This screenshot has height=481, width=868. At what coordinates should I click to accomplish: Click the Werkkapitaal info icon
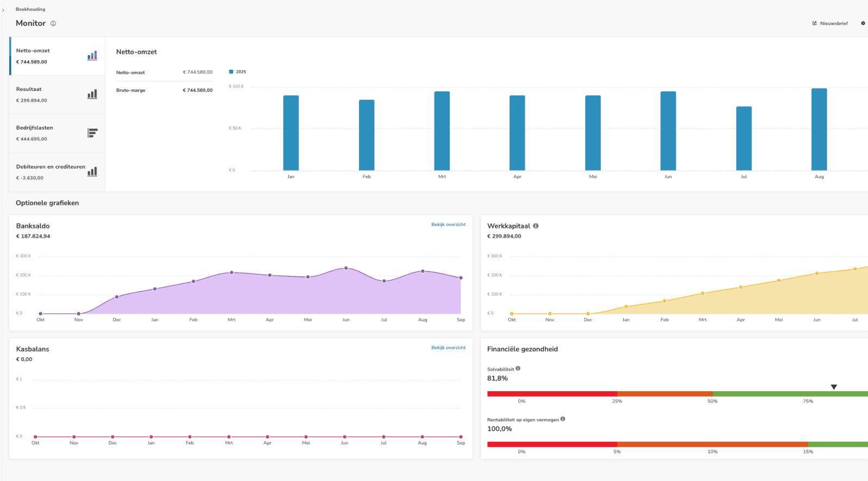pyautogui.click(x=536, y=226)
